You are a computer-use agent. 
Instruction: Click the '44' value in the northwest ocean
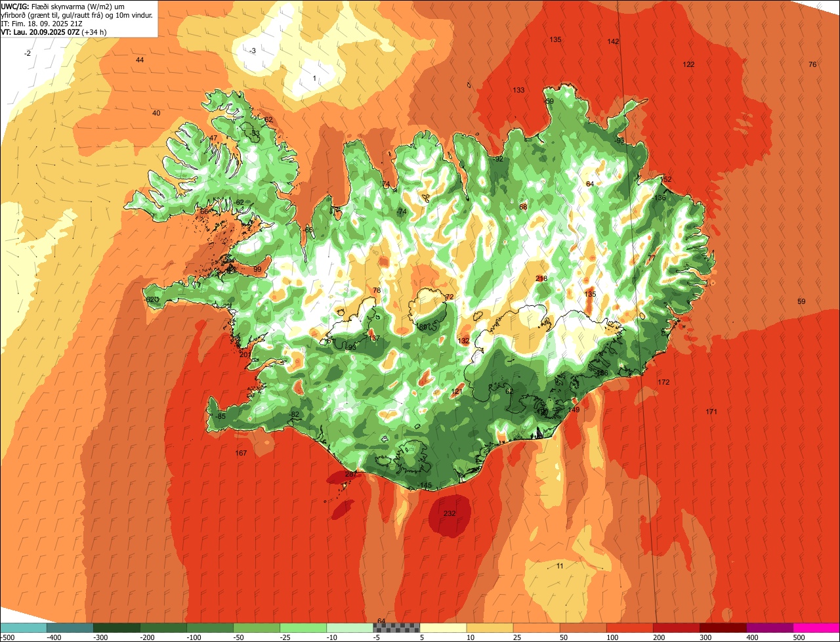140,60
